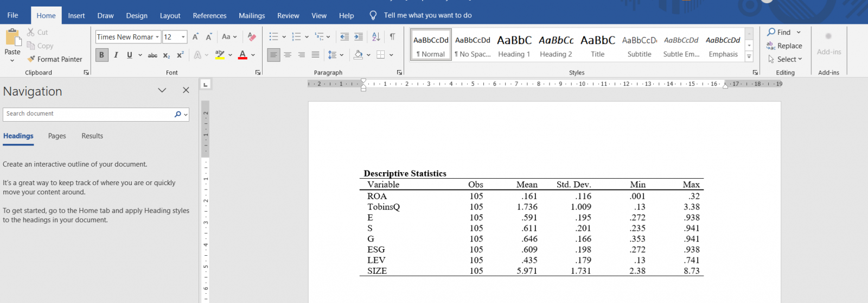Increase paragraph indent
This screenshot has height=303, width=868.
(359, 37)
